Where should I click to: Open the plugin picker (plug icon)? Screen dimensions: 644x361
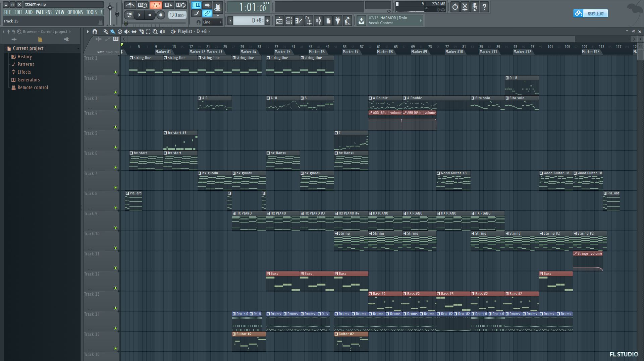[338, 21]
